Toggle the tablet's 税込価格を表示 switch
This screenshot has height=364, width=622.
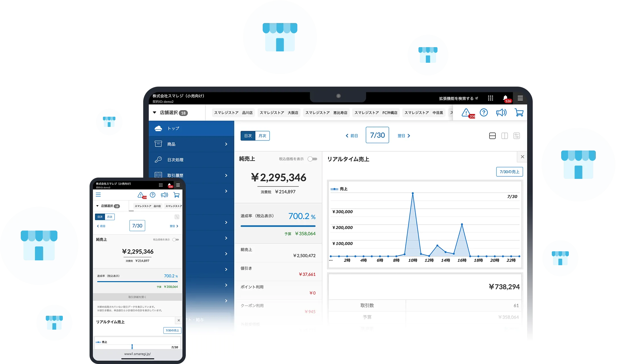click(312, 159)
